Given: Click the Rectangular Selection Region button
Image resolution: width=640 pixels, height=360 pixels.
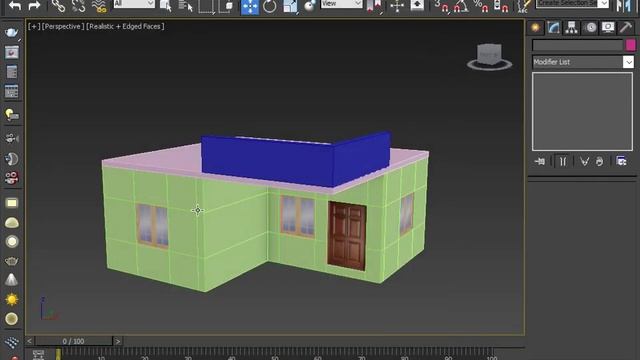Looking at the screenshot, I should 206,6.
